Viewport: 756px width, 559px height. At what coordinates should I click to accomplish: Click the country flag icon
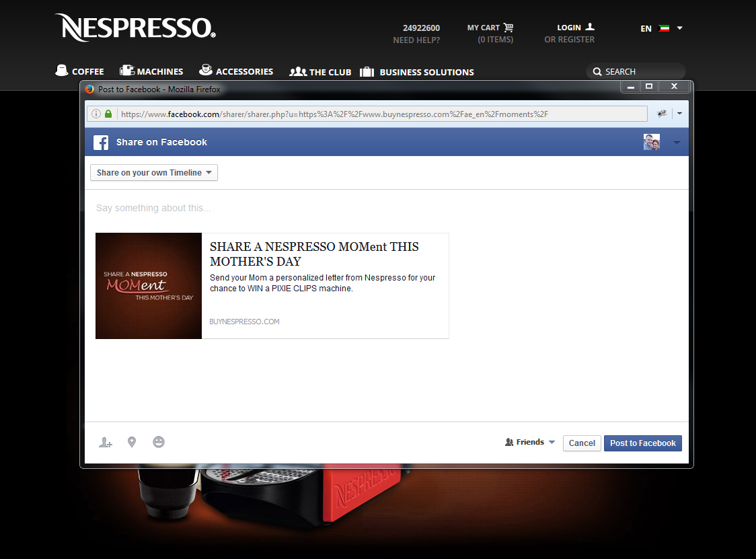[664, 28]
